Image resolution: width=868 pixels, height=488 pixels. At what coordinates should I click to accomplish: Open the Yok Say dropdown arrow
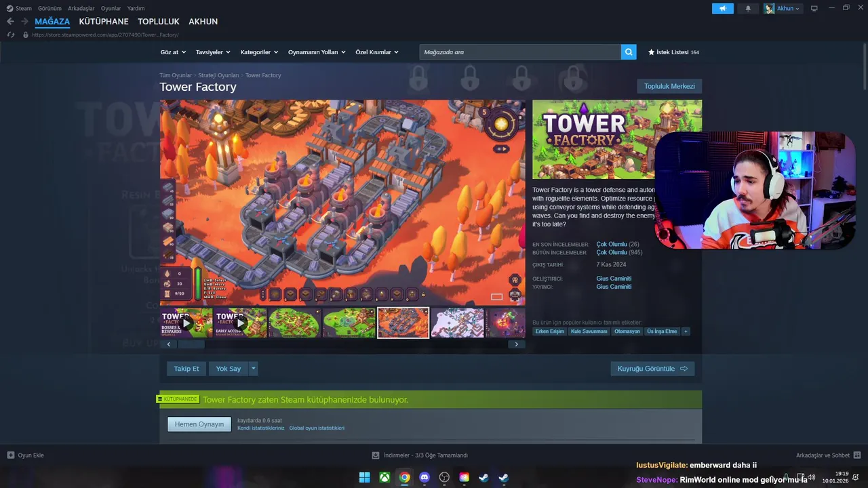point(254,369)
